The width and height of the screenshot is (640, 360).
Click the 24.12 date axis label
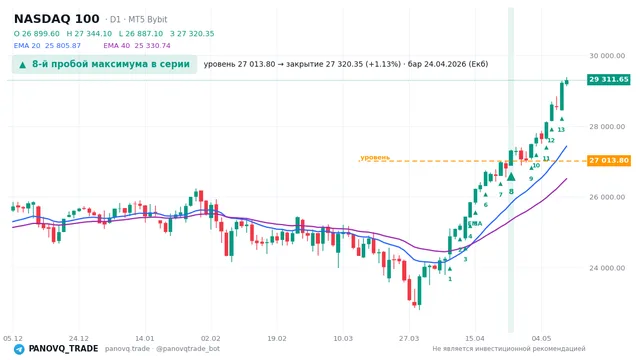point(79,338)
